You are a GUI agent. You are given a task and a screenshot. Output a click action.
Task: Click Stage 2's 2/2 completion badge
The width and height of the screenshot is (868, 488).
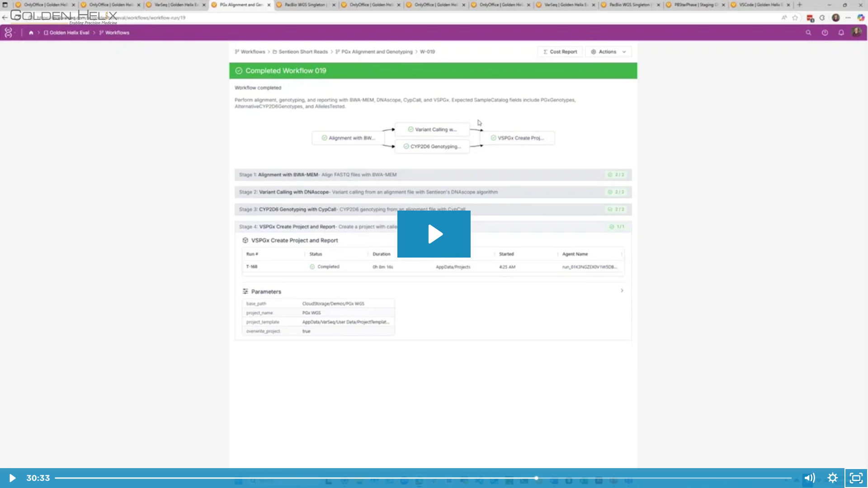[616, 192]
